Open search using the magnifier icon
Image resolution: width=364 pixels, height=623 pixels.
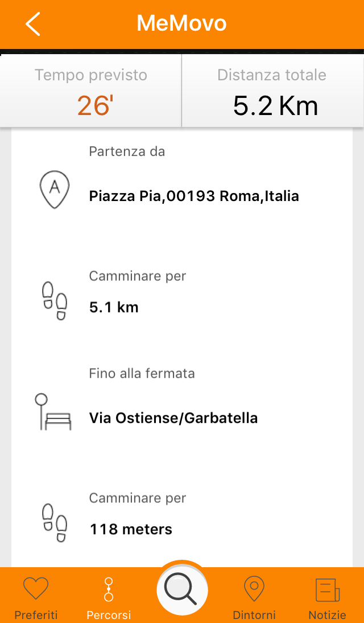(x=182, y=589)
